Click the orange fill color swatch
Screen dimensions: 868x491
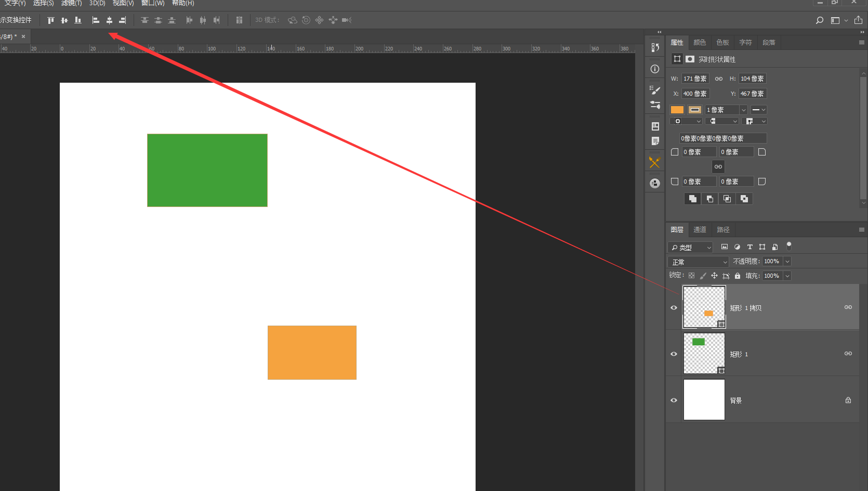(677, 110)
